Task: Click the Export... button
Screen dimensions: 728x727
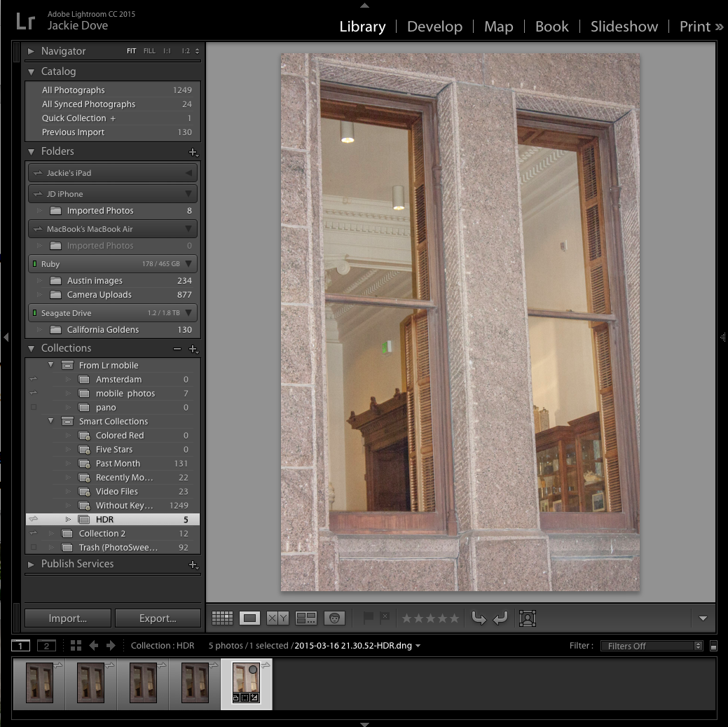Action: (158, 618)
